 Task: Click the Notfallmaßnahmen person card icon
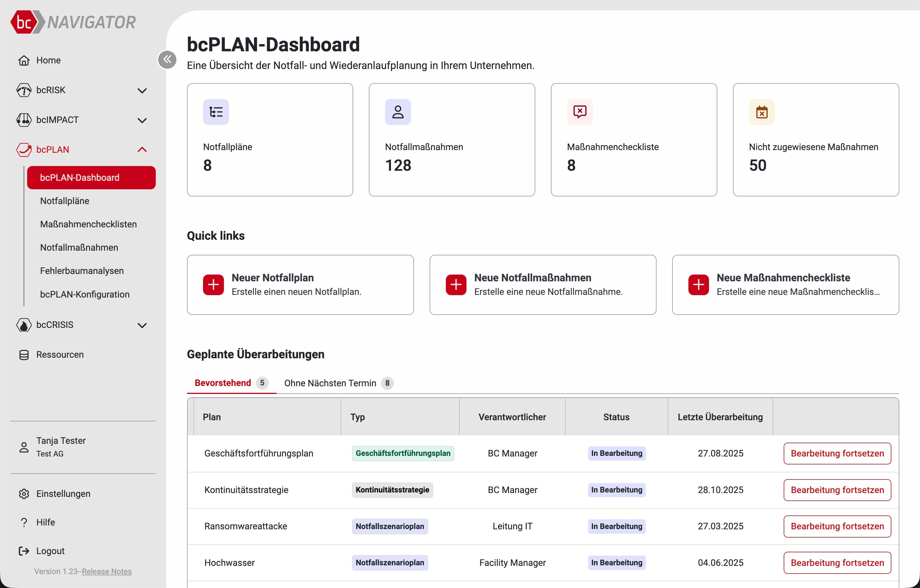coord(398,112)
